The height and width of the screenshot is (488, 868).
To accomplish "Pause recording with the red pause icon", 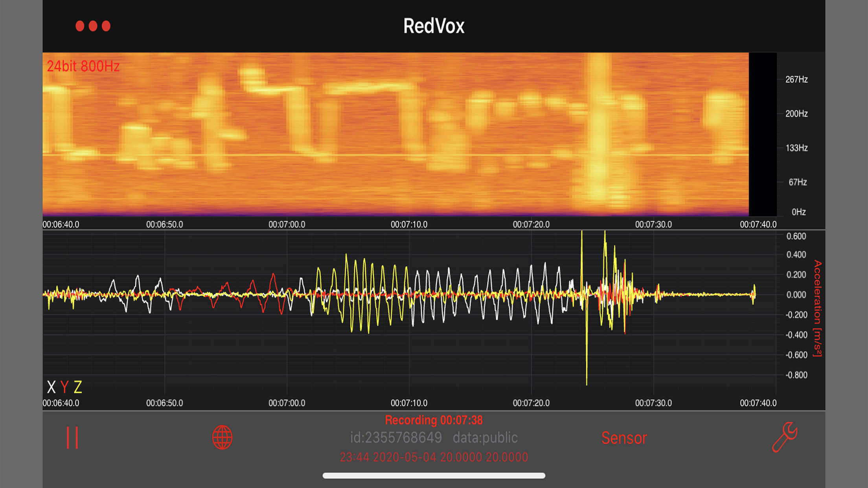I will 72,438.
